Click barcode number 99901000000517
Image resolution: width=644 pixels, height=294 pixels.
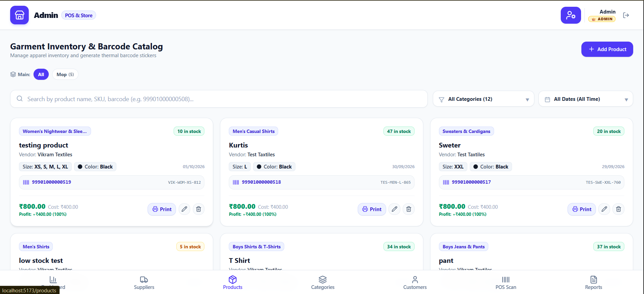[x=471, y=182]
